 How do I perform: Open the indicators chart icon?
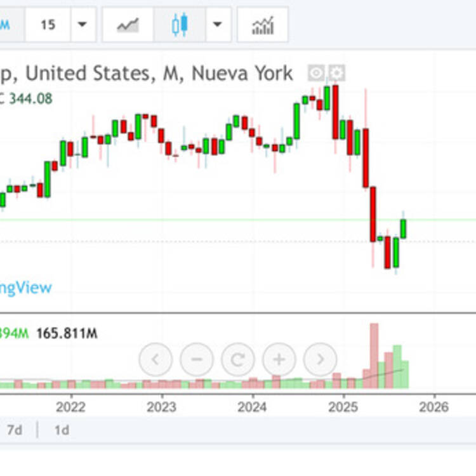coord(262,25)
